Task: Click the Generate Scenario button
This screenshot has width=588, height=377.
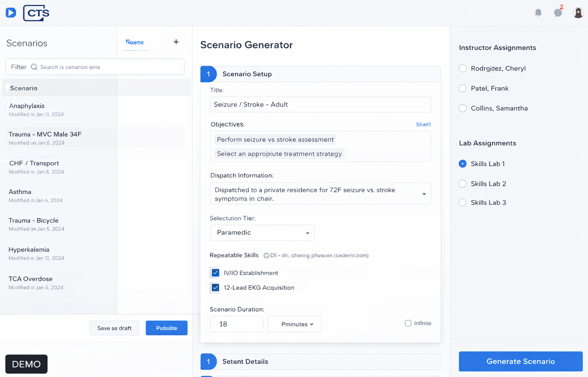Action: (x=521, y=361)
